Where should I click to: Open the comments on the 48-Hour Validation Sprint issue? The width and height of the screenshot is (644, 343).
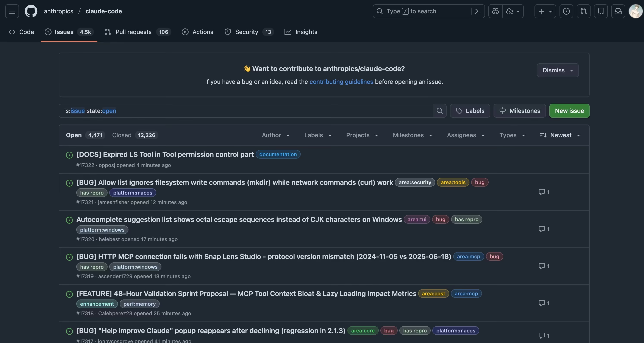pyautogui.click(x=544, y=303)
